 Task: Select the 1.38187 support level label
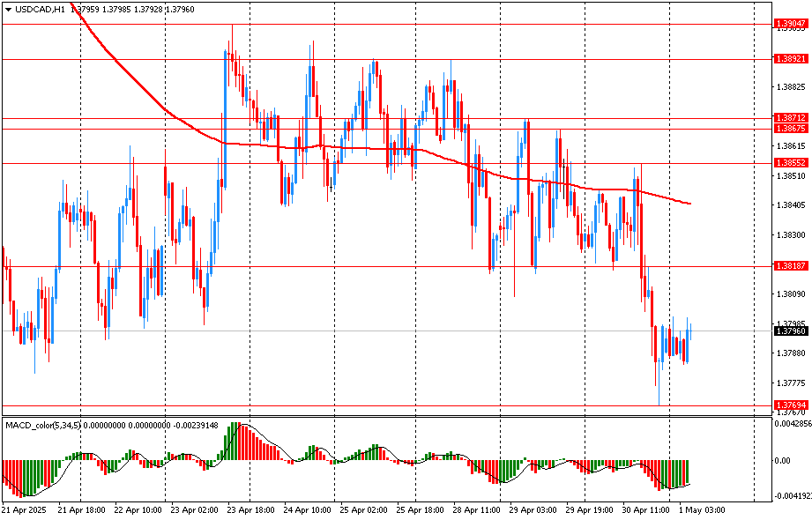[x=790, y=265]
